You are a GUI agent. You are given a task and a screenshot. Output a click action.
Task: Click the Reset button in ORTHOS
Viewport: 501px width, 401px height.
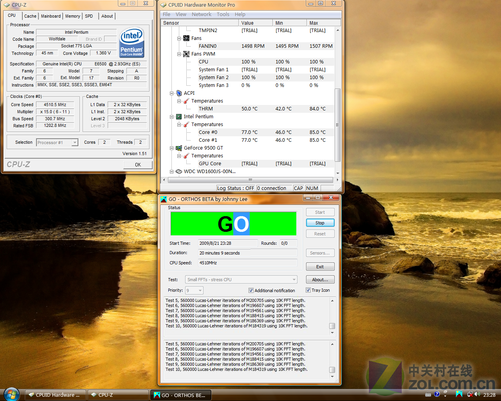[320, 234]
